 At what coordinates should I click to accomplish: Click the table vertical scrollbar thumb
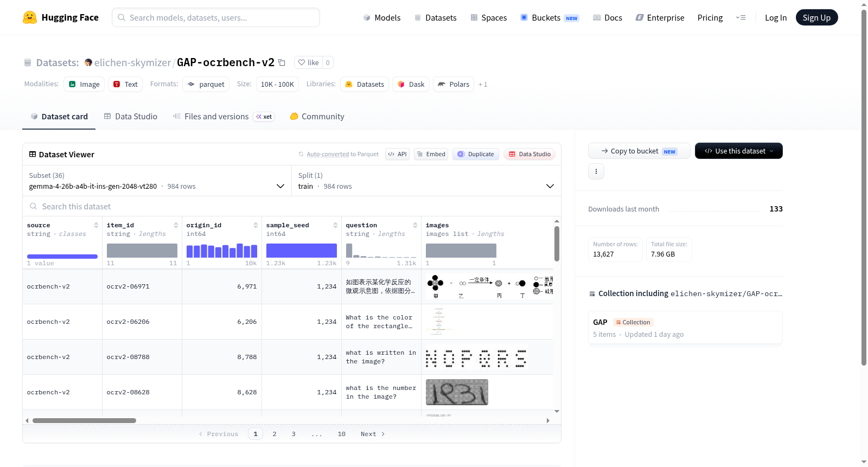557,244
